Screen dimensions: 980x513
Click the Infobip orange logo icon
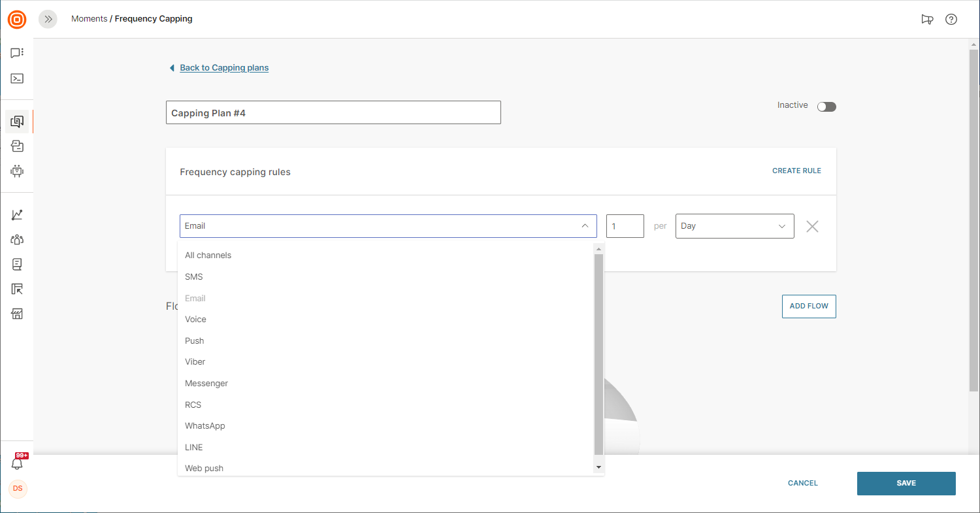pyautogui.click(x=17, y=20)
